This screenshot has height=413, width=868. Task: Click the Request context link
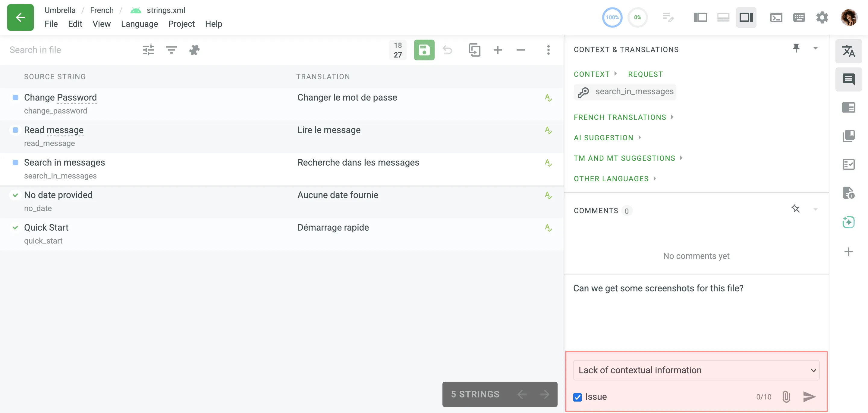[x=645, y=74]
